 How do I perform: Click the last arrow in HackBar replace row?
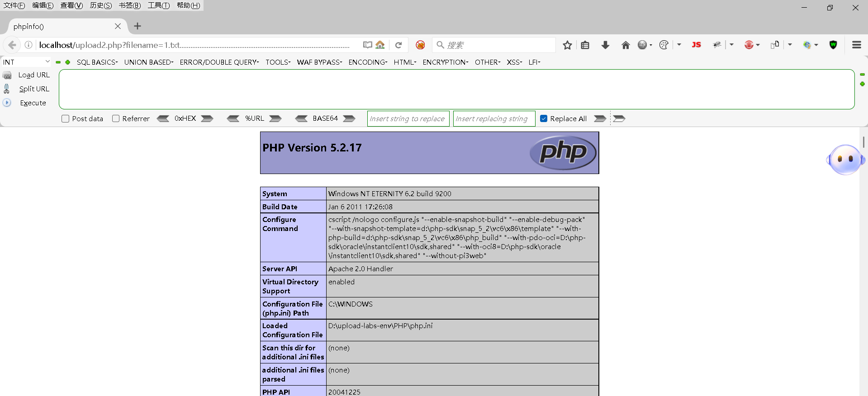[619, 118]
